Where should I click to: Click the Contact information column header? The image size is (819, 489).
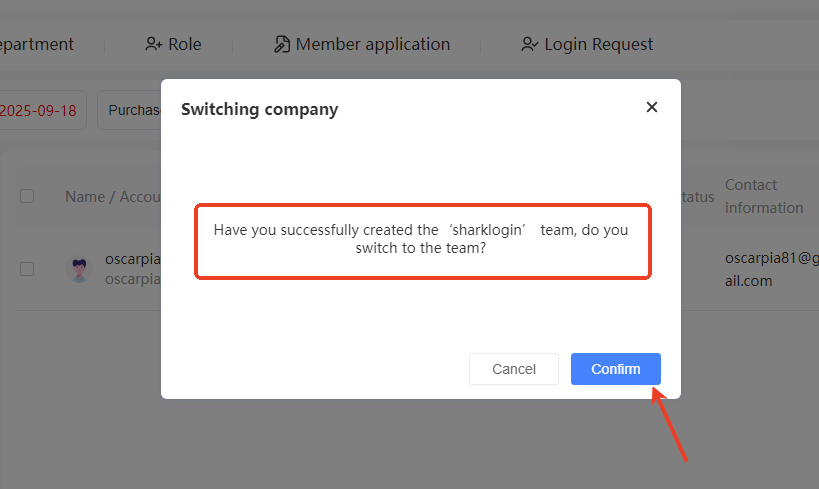click(x=763, y=196)
